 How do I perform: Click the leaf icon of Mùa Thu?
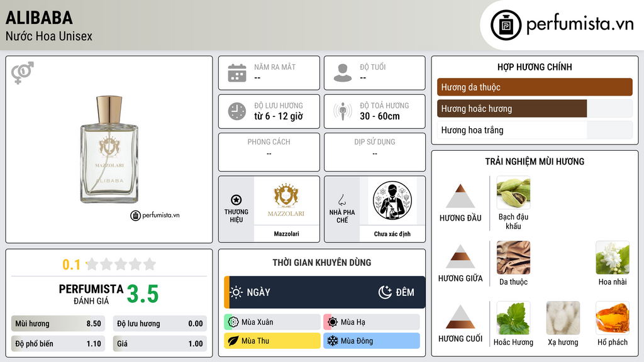(233, 341)
